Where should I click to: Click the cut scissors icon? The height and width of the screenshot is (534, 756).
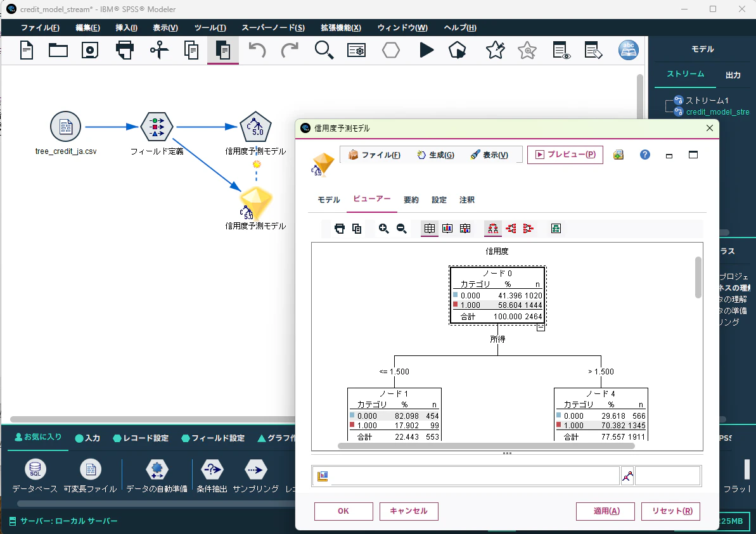pyautogui.click(x=159, y=50)
